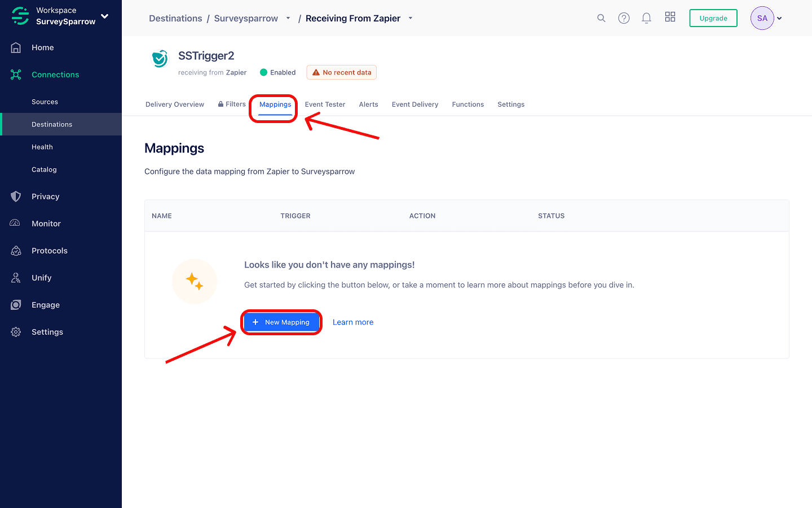Click the Connections sidebar icon
Image resolution: width=812 pixels, height=508 pixels.
tap(16, 75)
